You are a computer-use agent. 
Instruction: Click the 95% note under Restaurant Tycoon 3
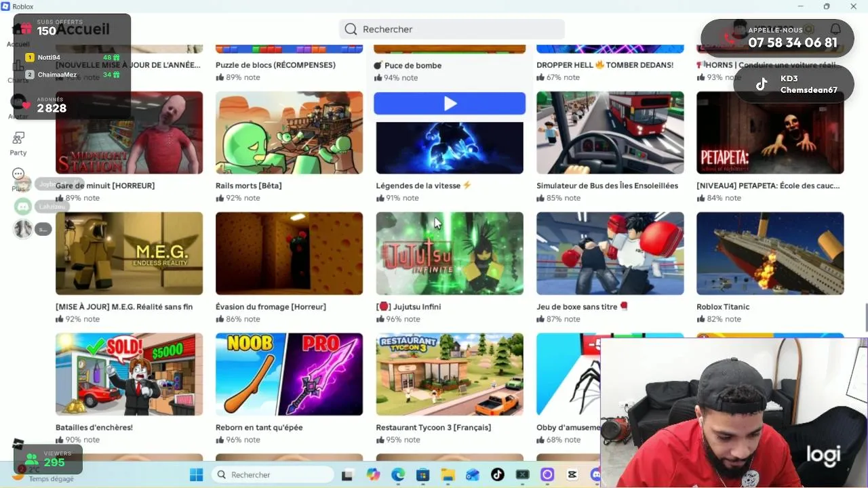click(398, 440)
